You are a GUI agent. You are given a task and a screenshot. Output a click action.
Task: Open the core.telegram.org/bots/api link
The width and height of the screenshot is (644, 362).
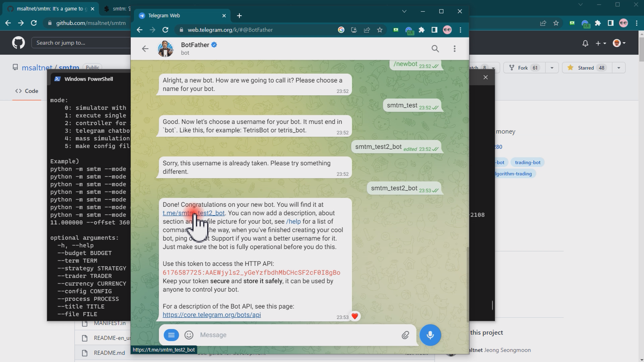coord(212,315)
